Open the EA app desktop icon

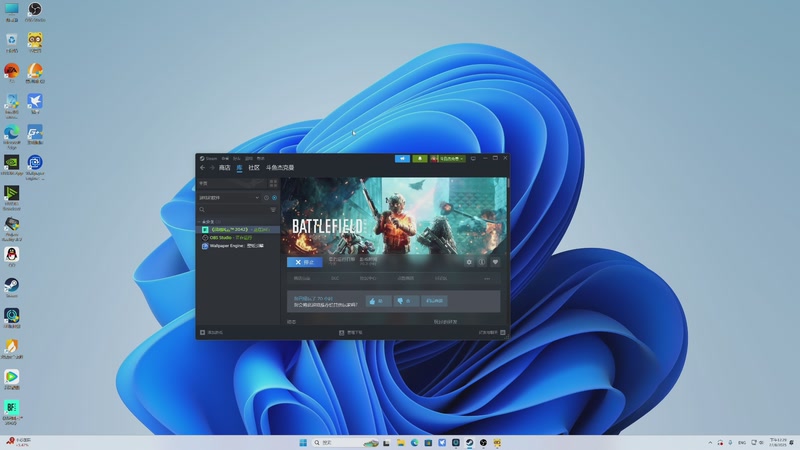point(11,73)
